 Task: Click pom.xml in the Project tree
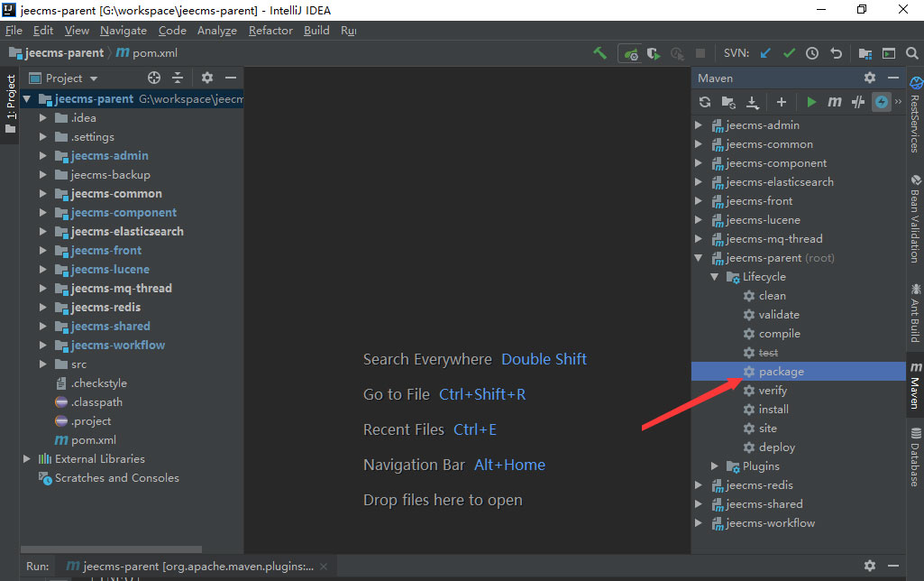[94, 440]
